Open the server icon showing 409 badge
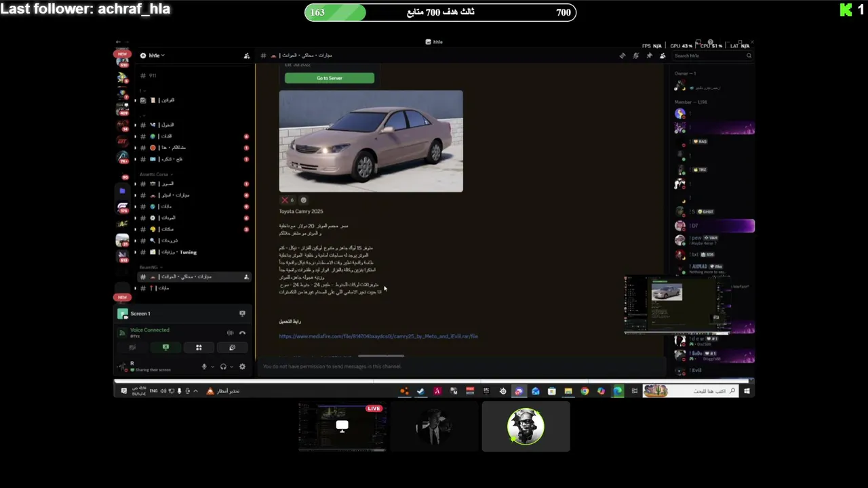Image resolution: width=868 pixels, height=488 pixels. click(123, 108)
